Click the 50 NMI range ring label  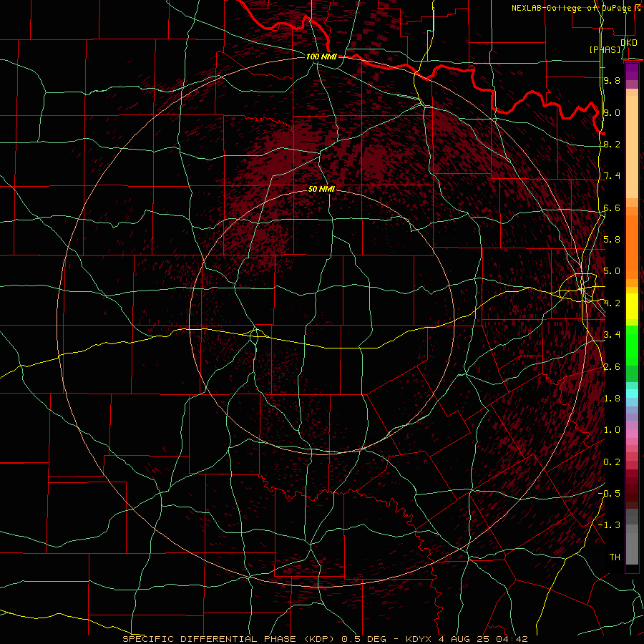321,189
